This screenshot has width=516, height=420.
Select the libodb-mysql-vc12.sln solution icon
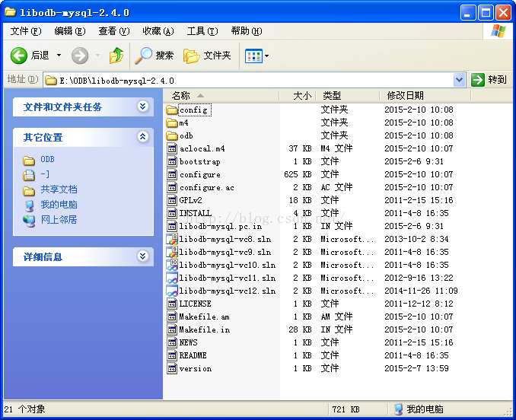click(172, 291)
